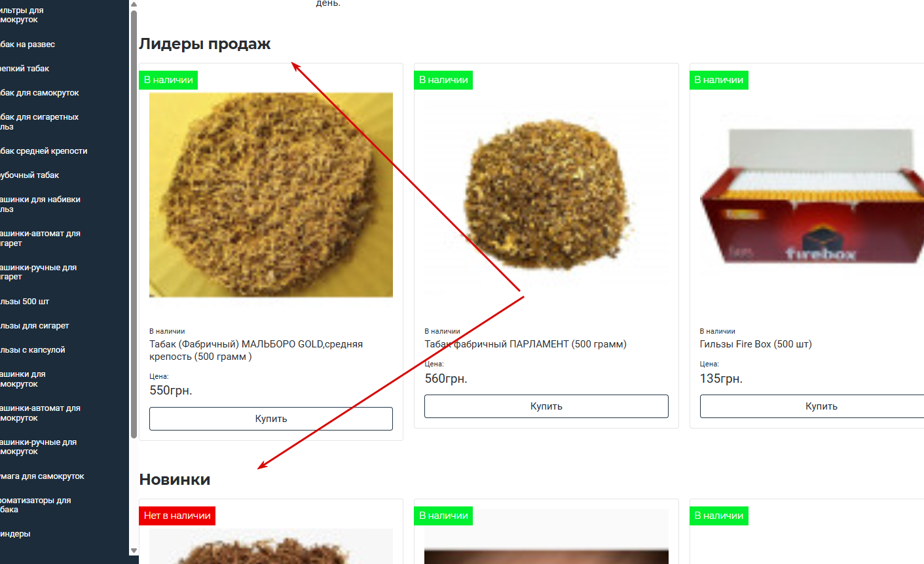Viewport: 924px width, 564px height.
Task: Open the Табак (Фабричный) МАЛЬБОРО GOLD title link
Action: click(256, 350)
